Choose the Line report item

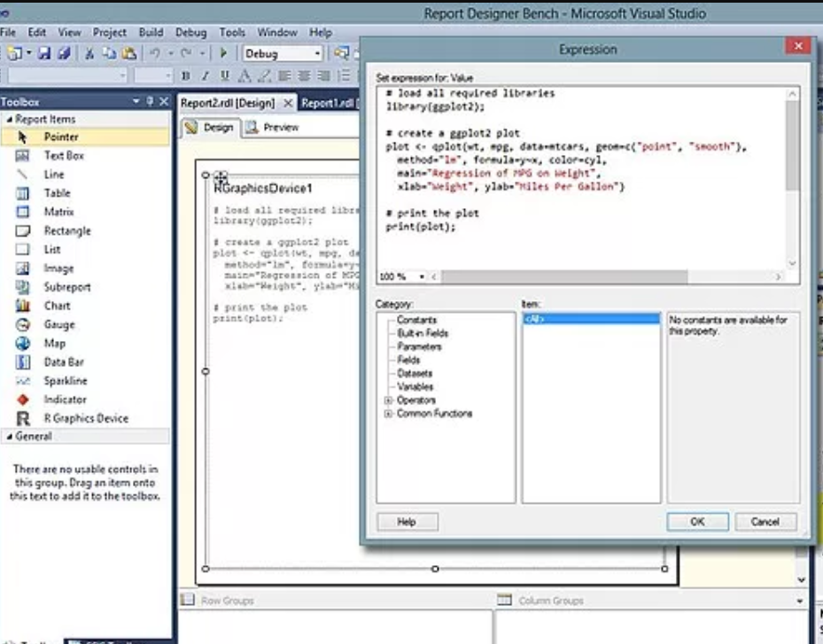coord(85,175)
